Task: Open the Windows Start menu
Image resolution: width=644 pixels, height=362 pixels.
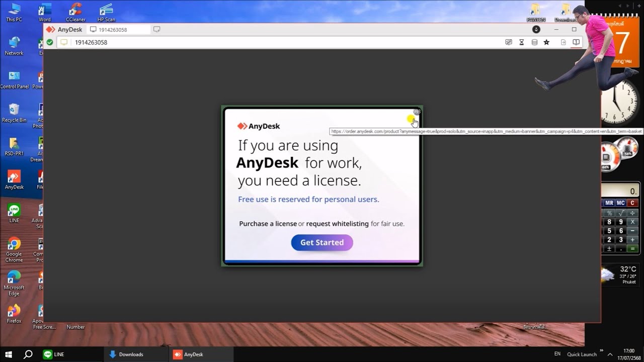Action: coord(9,354)
